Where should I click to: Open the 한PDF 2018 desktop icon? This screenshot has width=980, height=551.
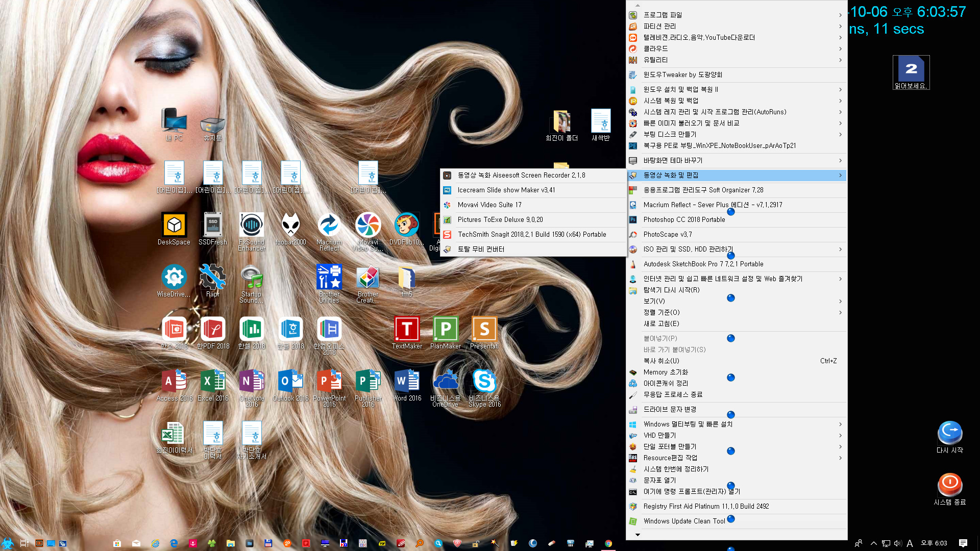tap(213, 333)
